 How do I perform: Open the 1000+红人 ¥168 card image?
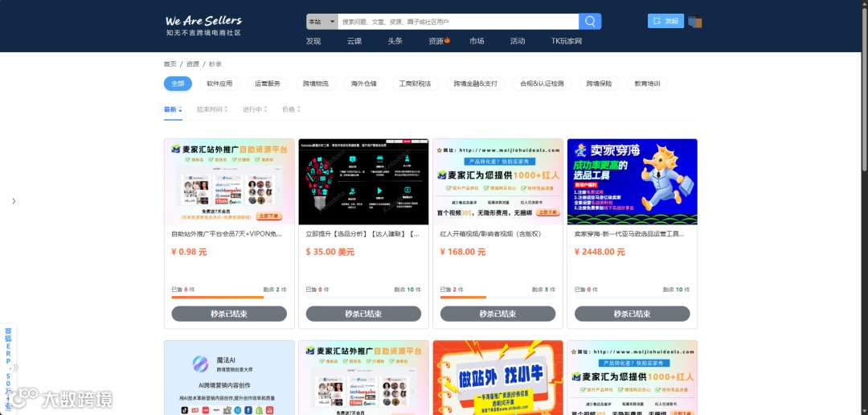pos(497,182)
